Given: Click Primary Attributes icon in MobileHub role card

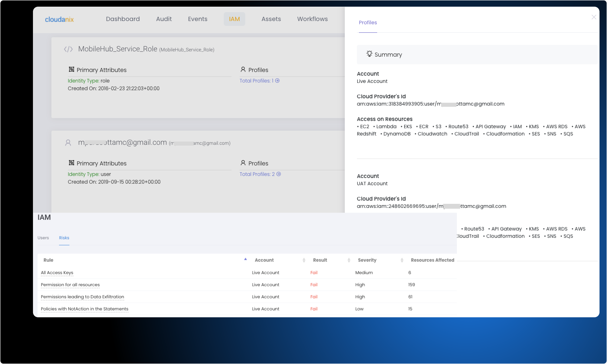Looking at the screenshot, I should [71, 70].
